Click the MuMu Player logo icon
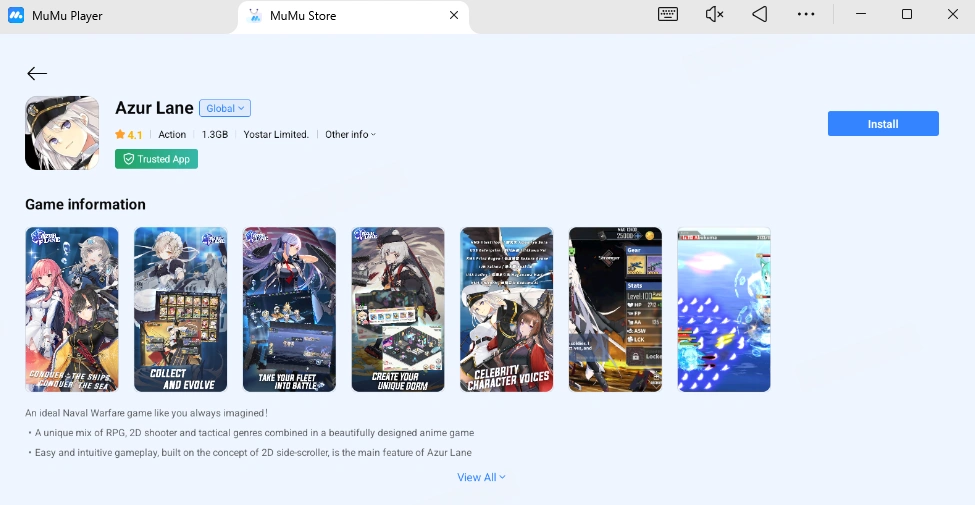 point(16,15)
